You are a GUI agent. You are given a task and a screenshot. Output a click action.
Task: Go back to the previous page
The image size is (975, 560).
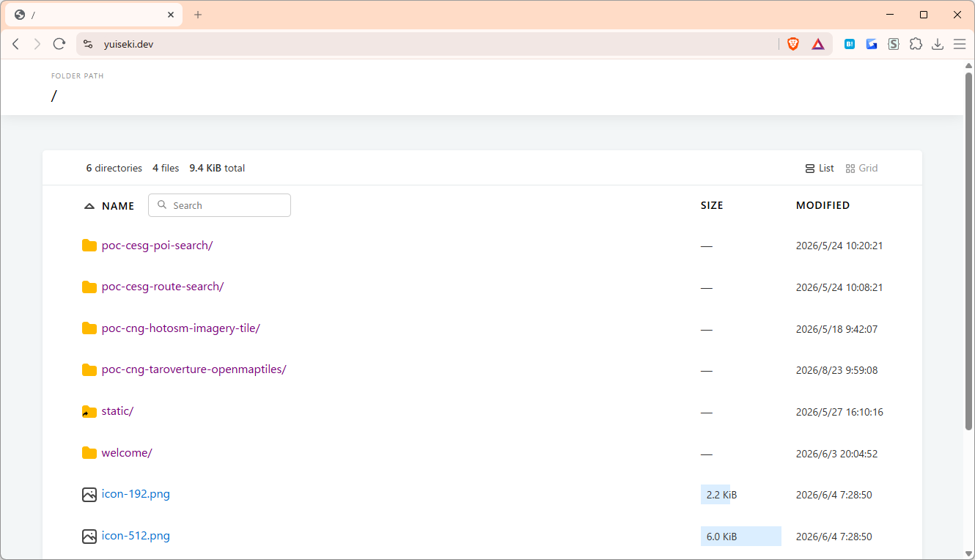[15, 44]
